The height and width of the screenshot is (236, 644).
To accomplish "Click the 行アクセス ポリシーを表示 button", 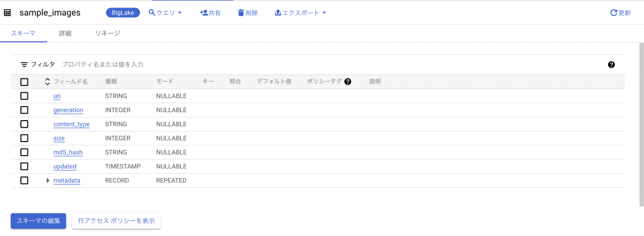I will click(x=116, y=220).
